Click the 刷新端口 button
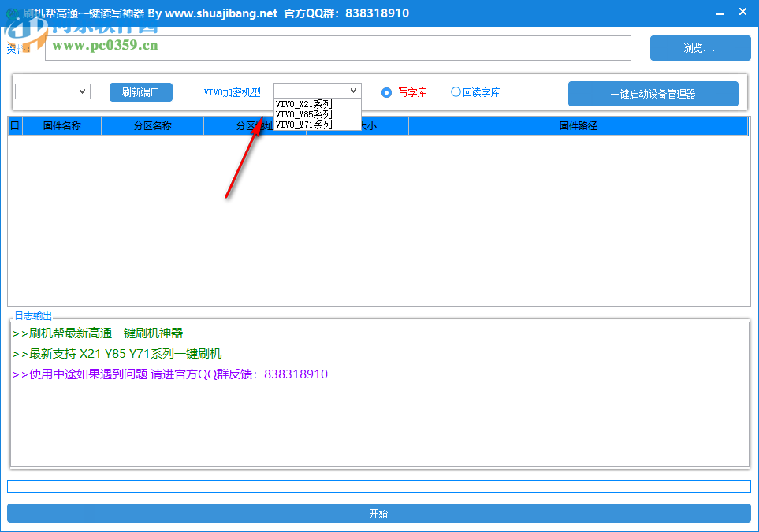Screen dimensions: 759x532 point(140,92)
